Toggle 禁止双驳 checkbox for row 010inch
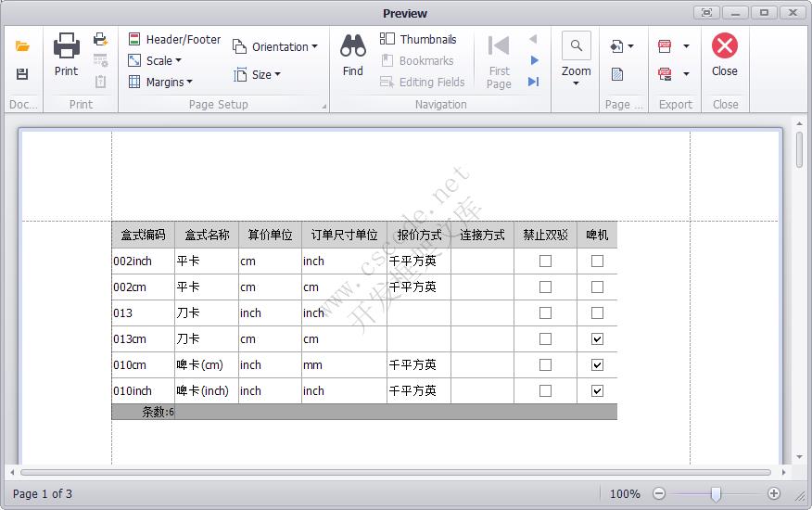This screenshot has height=510, width=812. coord(545,390)
